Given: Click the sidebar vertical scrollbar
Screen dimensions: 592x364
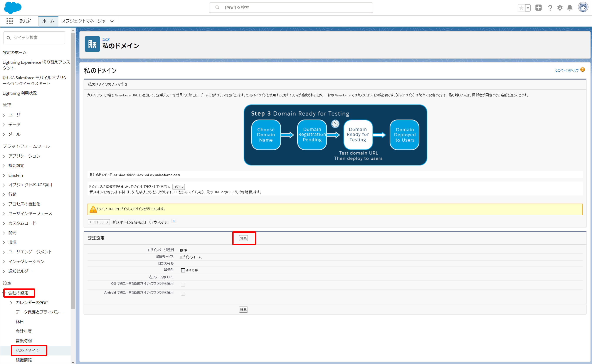Looking at the screenshot, I should [x=73, y=171].
